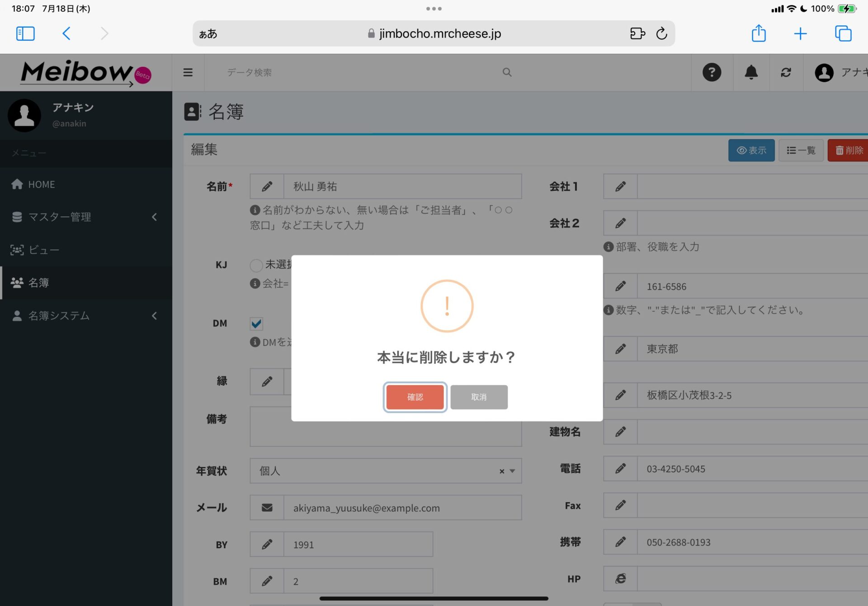Open the help question-mark icon
This screenshot has width=868, height=606.
click(x=712, y=72)
